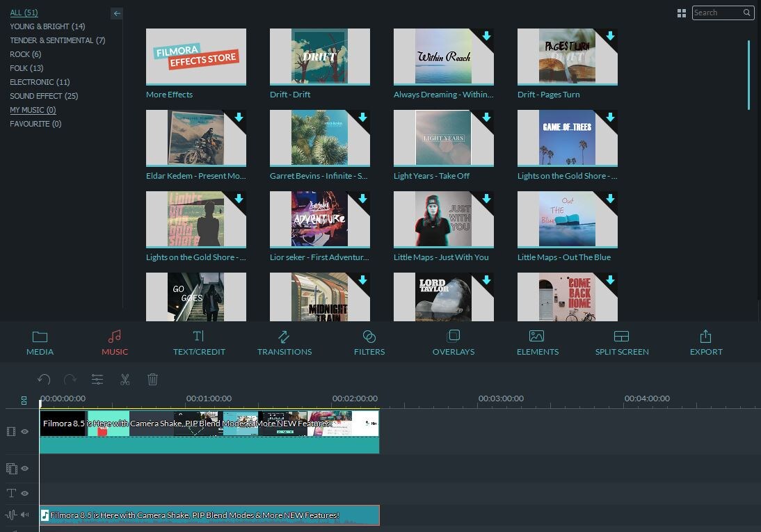Select the Filmora 8.5 audio clip on timeline
Image resolution: width=761 pixels, height=532 pixels.
click(209, 515)
